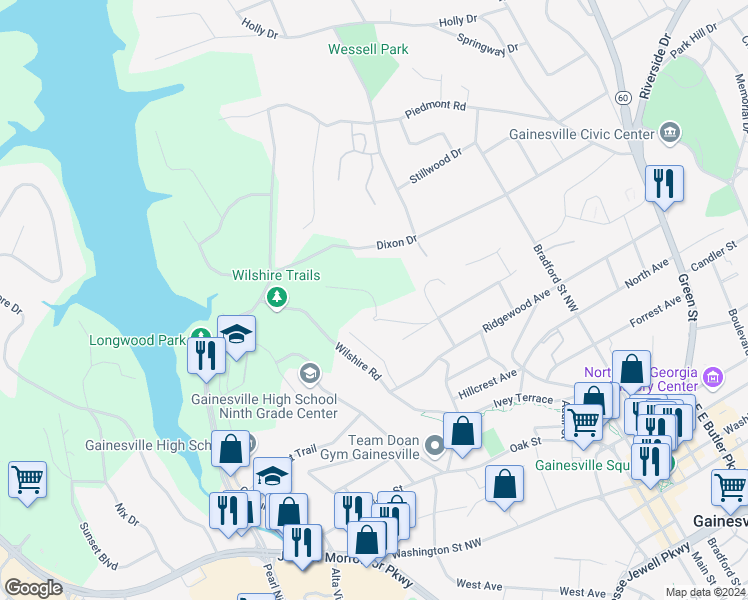Open the Wilshire Trails park pin
The image size is (748, 600).
coord(277,299)
